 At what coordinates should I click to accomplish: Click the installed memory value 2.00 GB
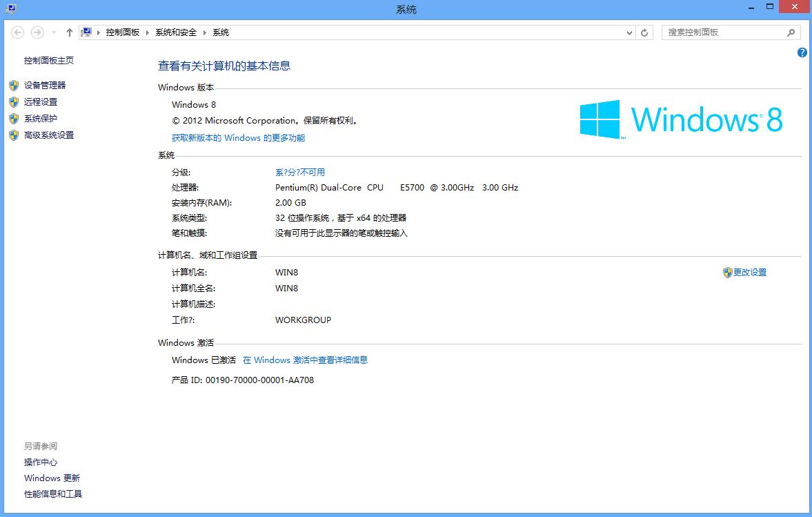(290, 202)
